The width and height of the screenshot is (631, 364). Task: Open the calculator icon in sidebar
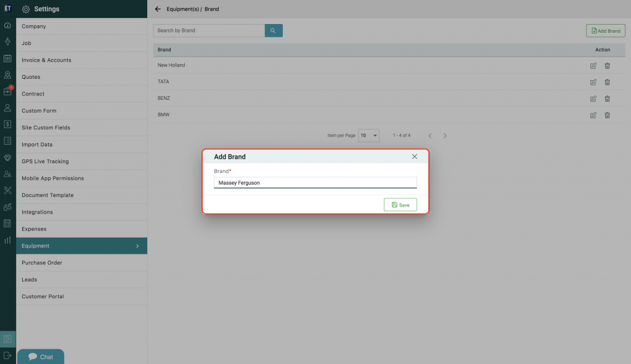tap(7, 223)
